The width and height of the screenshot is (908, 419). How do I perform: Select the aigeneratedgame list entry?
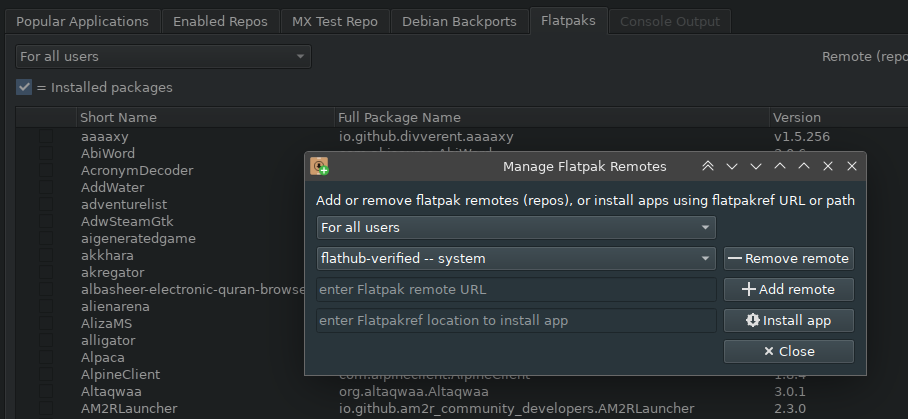(138, 239)
